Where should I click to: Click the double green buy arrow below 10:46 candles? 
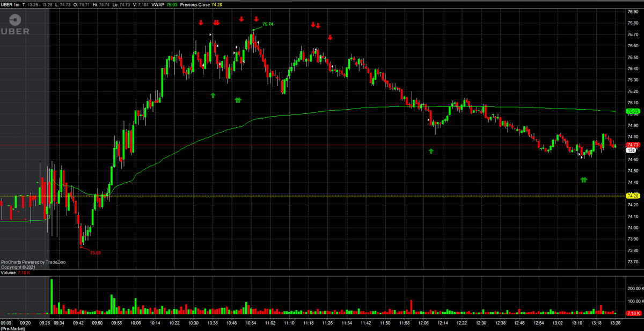[x=238, y=99]
